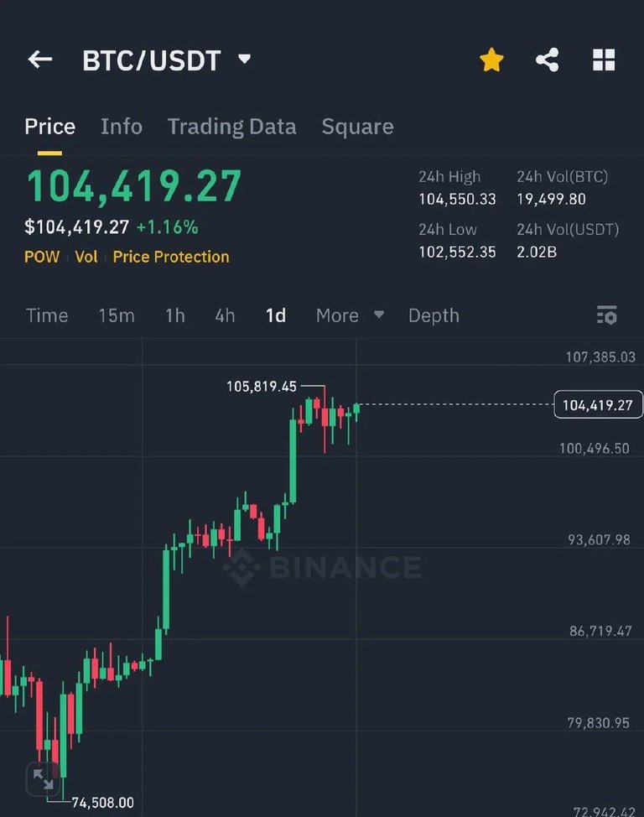Tap the Price Protection tag
The height and width of the screenshot is (817, 644).
[171, 257]
